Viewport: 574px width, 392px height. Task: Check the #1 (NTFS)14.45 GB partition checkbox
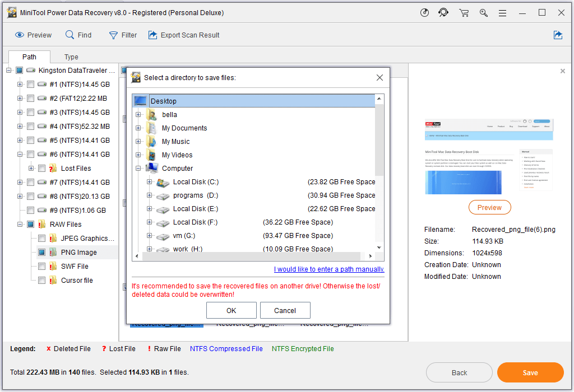31,85
